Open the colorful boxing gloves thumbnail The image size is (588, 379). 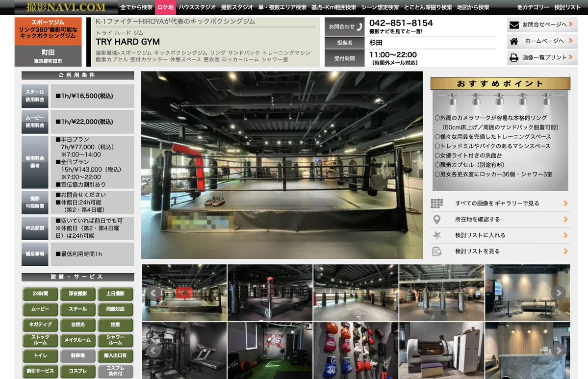[x=356, y=351]
